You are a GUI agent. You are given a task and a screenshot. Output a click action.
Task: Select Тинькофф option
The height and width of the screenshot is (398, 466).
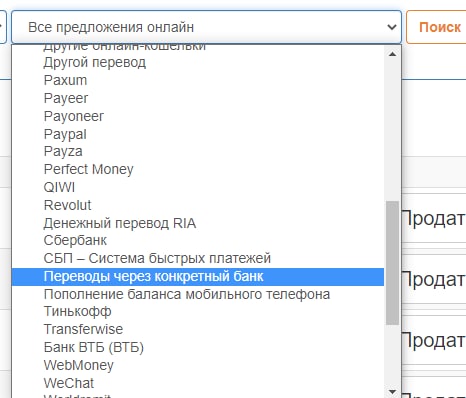click(198, 312)
